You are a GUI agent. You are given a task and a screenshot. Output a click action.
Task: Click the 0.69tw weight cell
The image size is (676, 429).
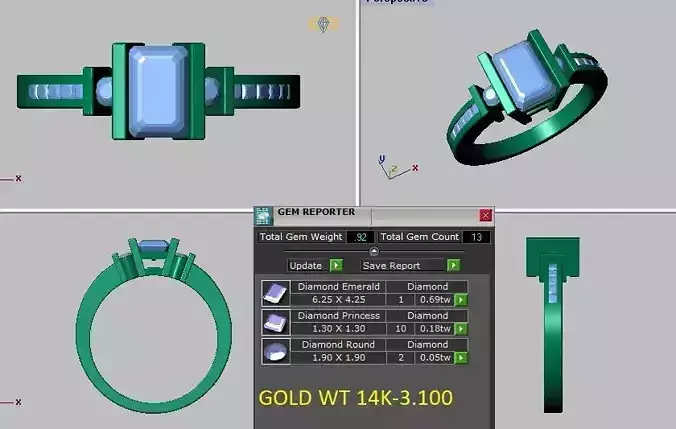435,300
